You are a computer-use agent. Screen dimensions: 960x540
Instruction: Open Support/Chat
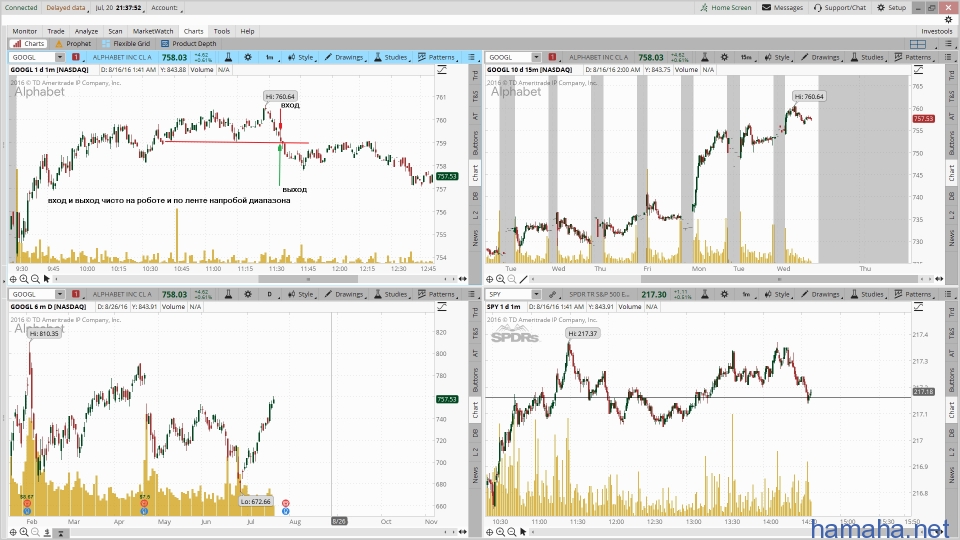tap(840, 7)
